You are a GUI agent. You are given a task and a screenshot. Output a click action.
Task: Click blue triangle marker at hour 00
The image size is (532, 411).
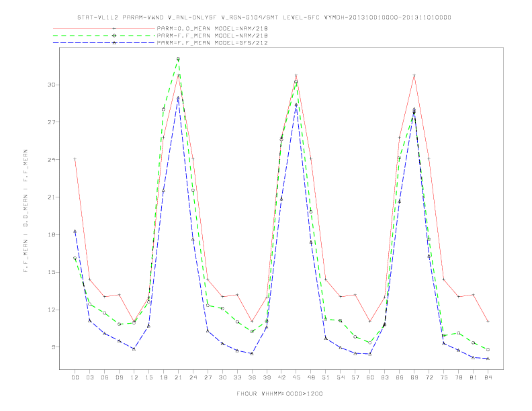point(75,232)
